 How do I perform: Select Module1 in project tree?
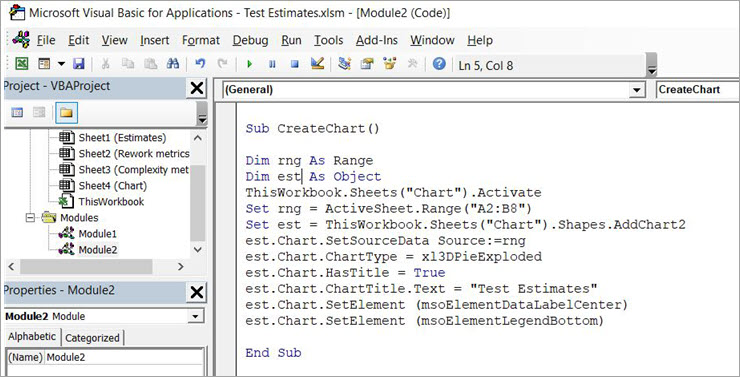click(98, 234)
